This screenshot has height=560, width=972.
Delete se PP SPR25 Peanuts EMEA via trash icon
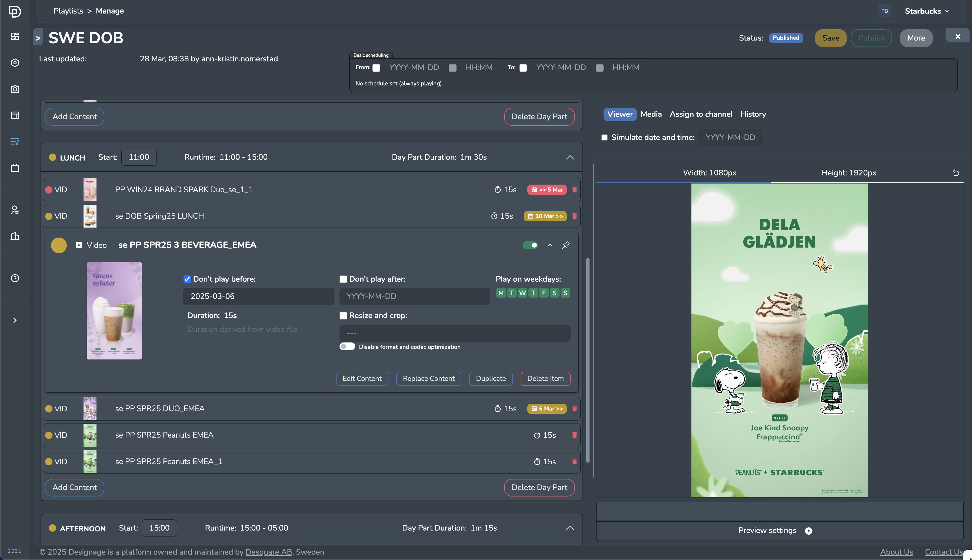pyautogui.click(x=574, y=435)
